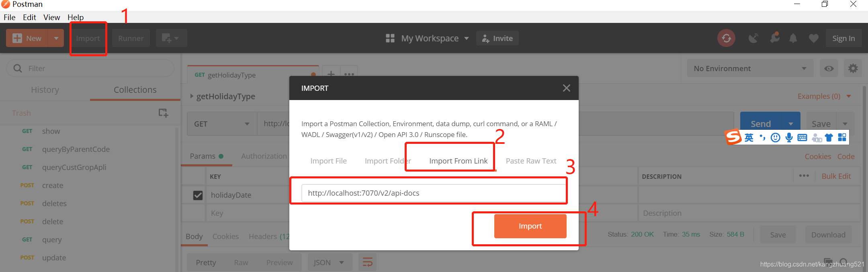Click the blue Send button
This screenshot has width=868, height=272.
click(x=761, y=124)
